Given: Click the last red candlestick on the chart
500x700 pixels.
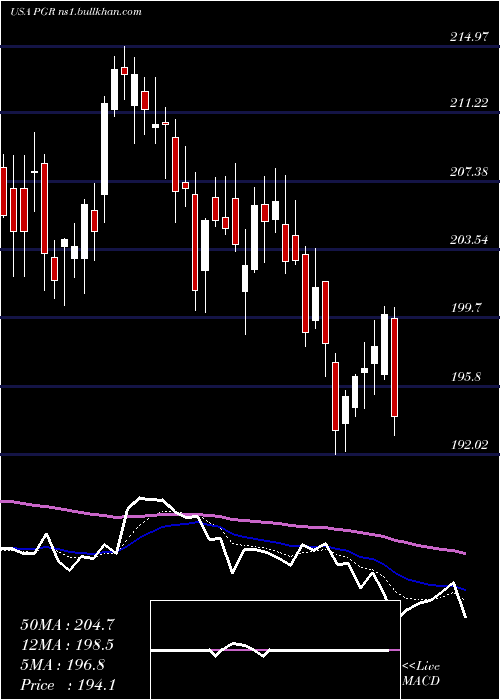Looking at the screenshot, I should pos(395,367).
